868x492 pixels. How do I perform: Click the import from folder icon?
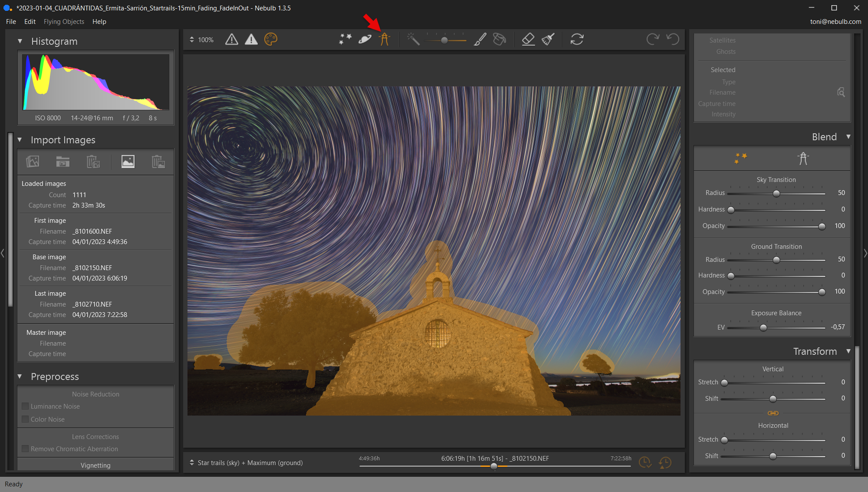(63, 162)
